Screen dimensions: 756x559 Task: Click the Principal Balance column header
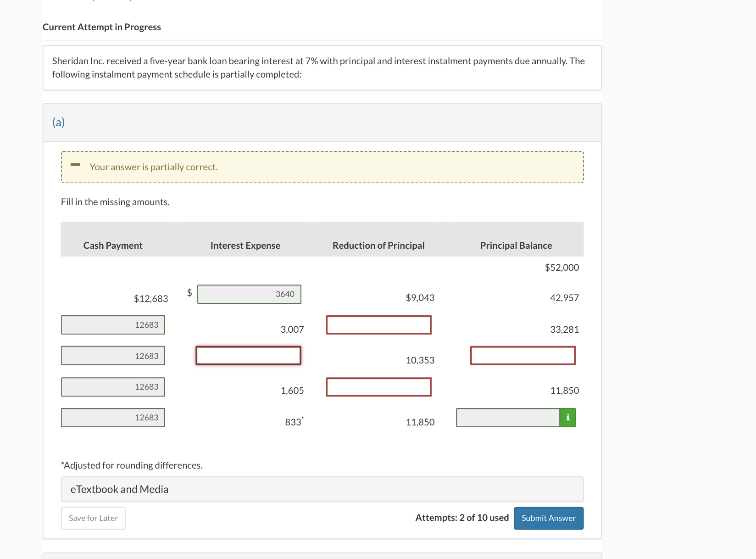[x=516, y=245]
